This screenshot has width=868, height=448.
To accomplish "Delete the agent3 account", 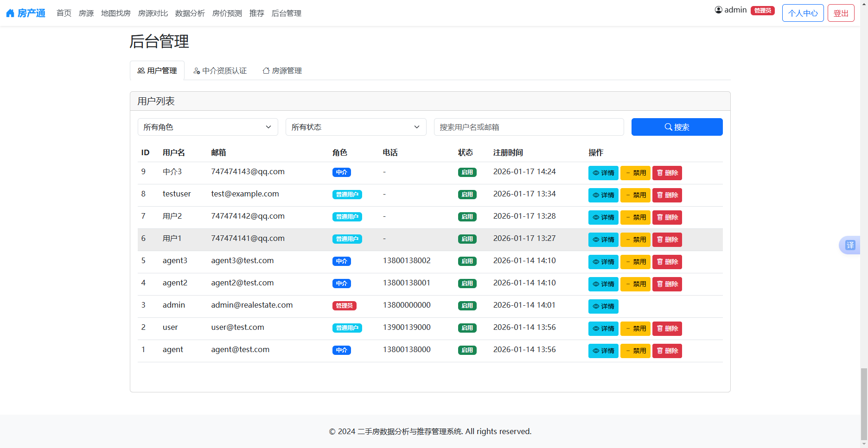I will coord(667,262).
